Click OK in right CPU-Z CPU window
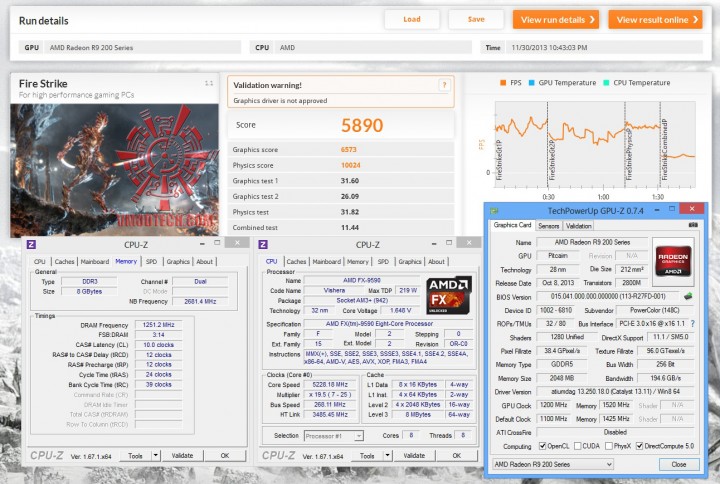The height and width of the screenshot is (484, 720). click(456, 456)
